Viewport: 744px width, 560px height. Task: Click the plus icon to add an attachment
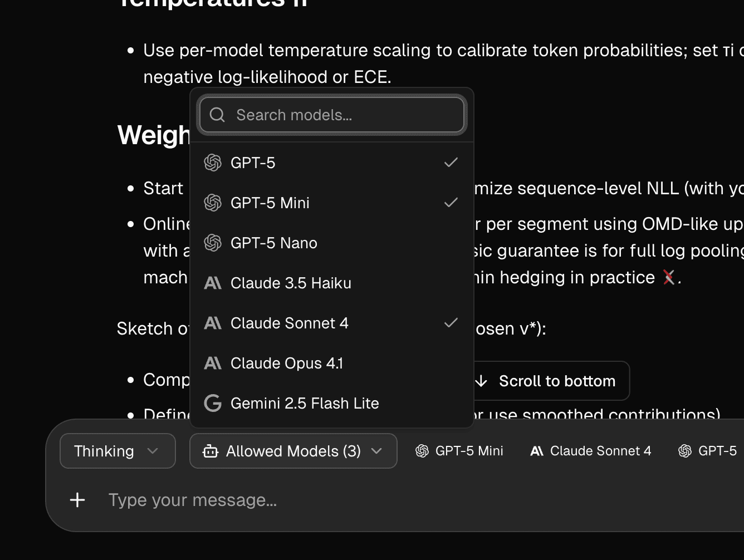coord(77,500)
